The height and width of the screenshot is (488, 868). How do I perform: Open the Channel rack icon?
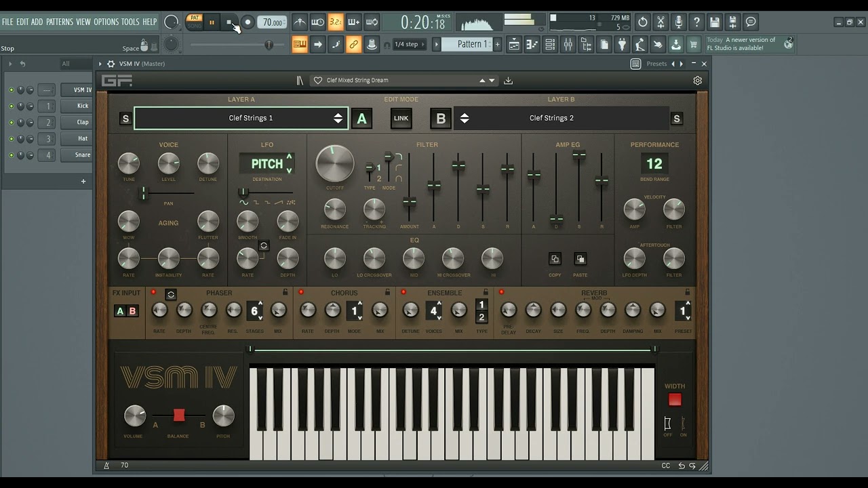[550, 45]
